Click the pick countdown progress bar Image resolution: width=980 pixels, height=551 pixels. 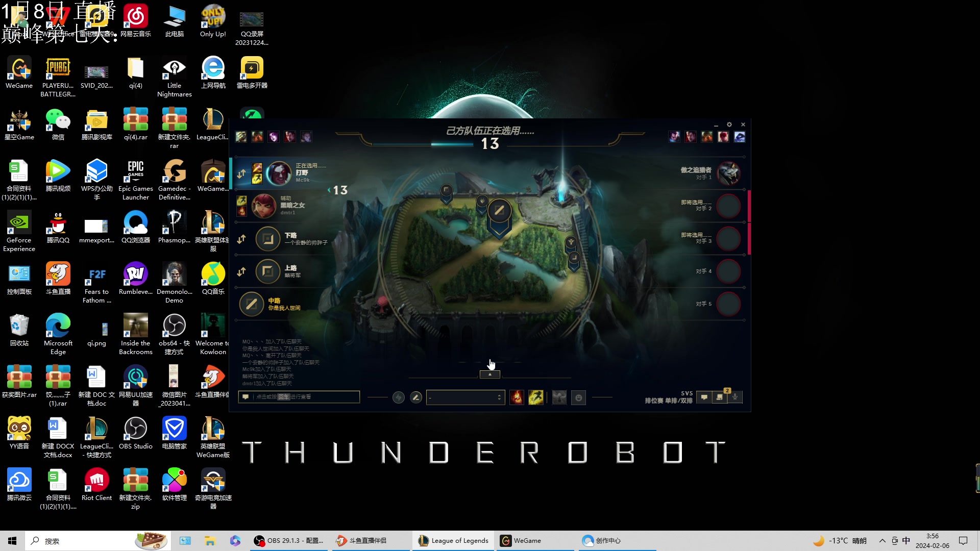[x=424, y=144]
